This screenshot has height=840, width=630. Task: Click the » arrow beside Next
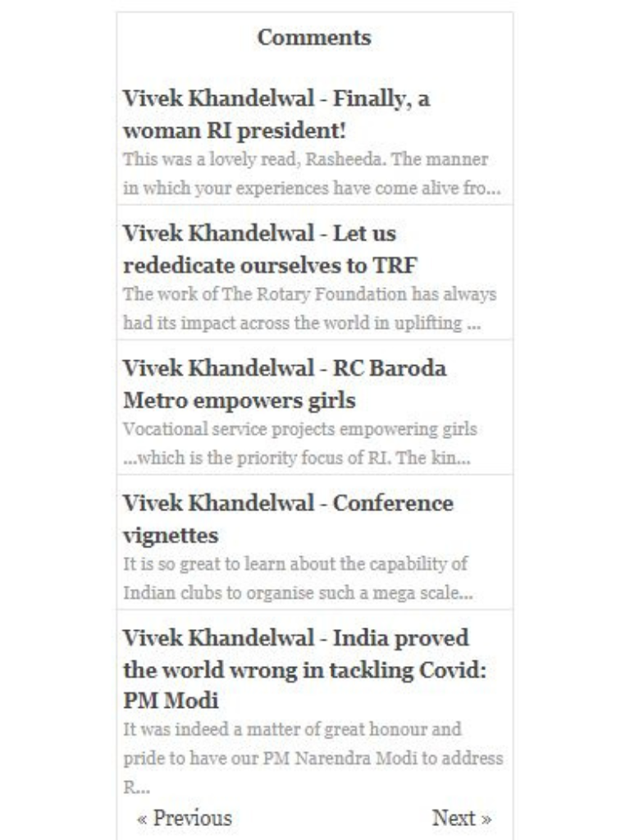[x=486, y=819]
